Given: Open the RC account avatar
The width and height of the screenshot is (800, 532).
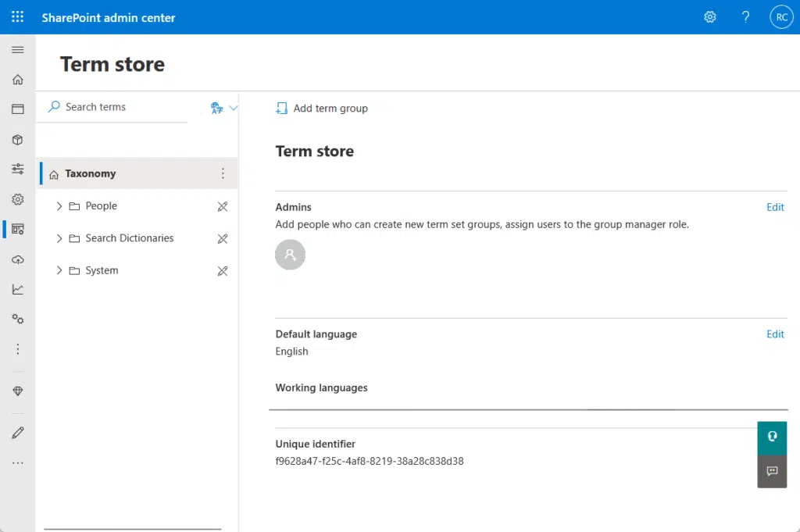Looking at the screenshot, I should (x=781, y=17).
